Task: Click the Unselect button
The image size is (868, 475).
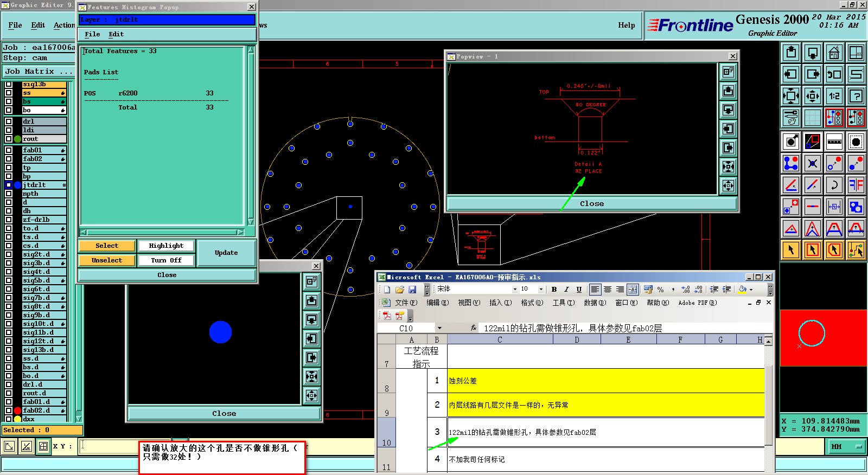Action: click(107, 260)
